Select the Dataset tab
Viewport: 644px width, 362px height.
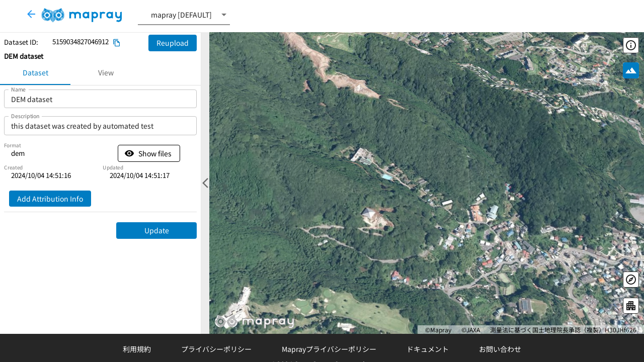pos(35,73)
